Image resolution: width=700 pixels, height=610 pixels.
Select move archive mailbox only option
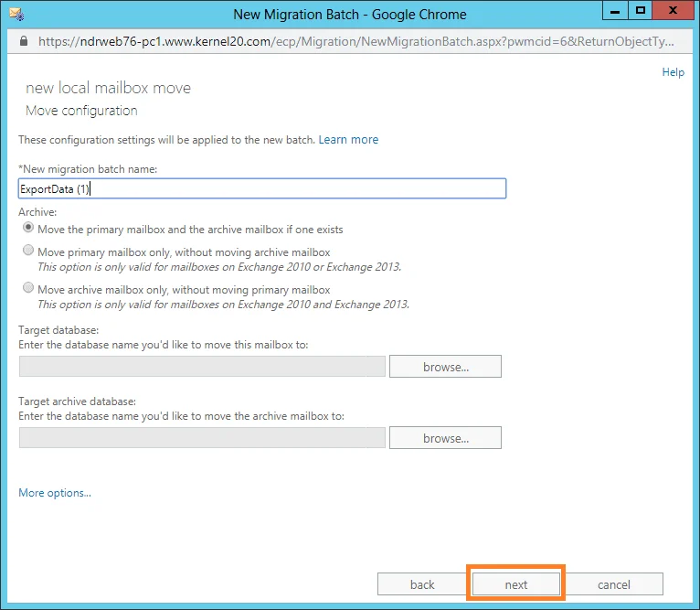click(x=28, y=288)
